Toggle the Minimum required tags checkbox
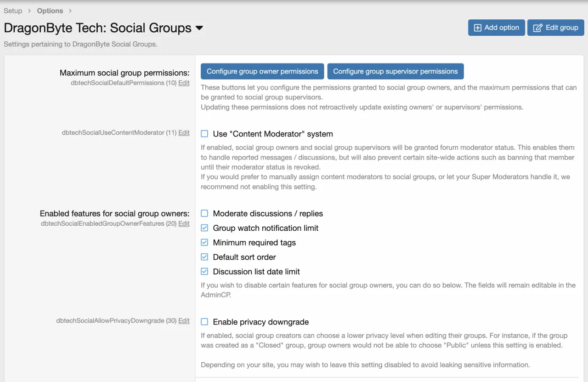Screen dimensions: 588x382 pos(204,243)
